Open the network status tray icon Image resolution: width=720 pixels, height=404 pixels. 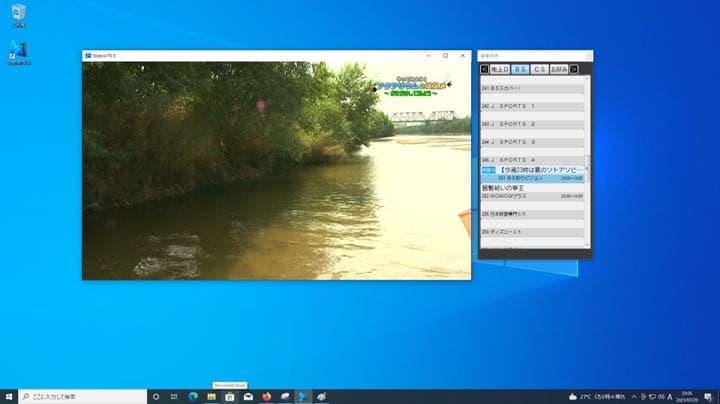tap(652, 397)
